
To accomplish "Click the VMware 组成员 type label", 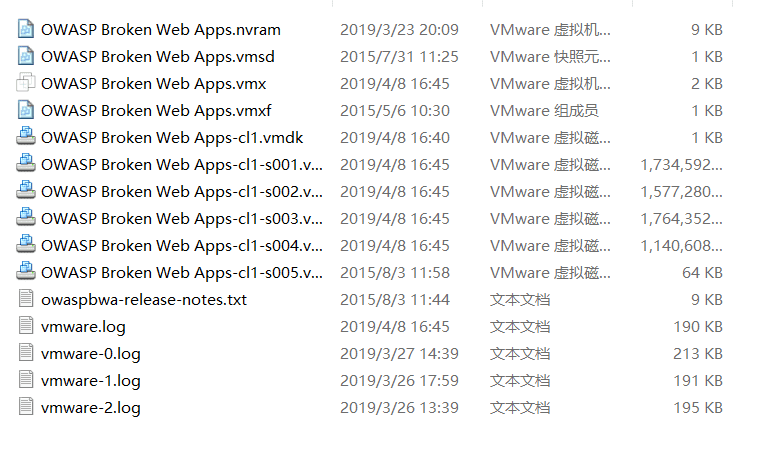I will (x=544, y=111).
